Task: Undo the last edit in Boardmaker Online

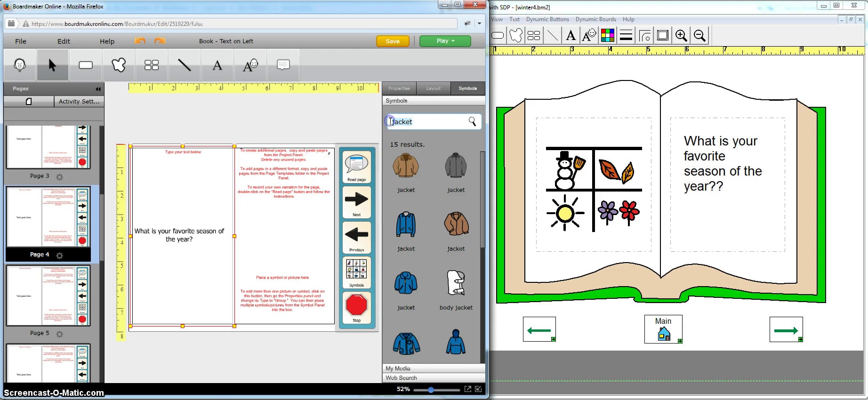Action: point(140,41)
